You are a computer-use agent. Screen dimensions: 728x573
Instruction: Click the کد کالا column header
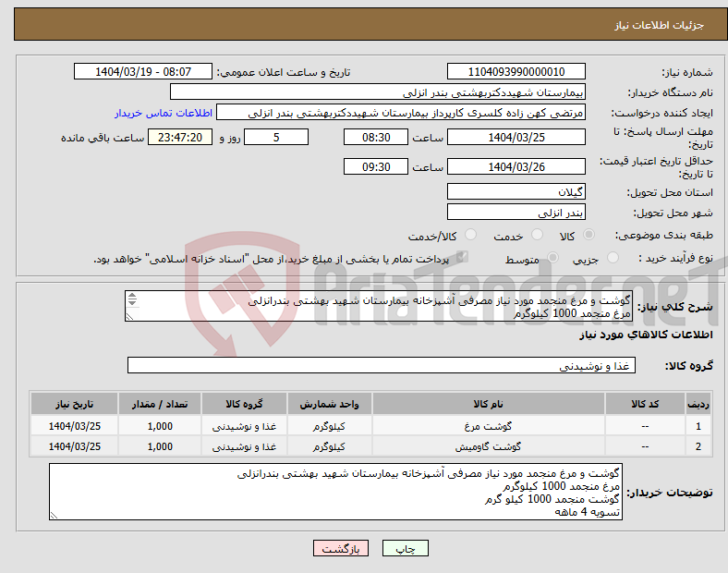(645, 404)
